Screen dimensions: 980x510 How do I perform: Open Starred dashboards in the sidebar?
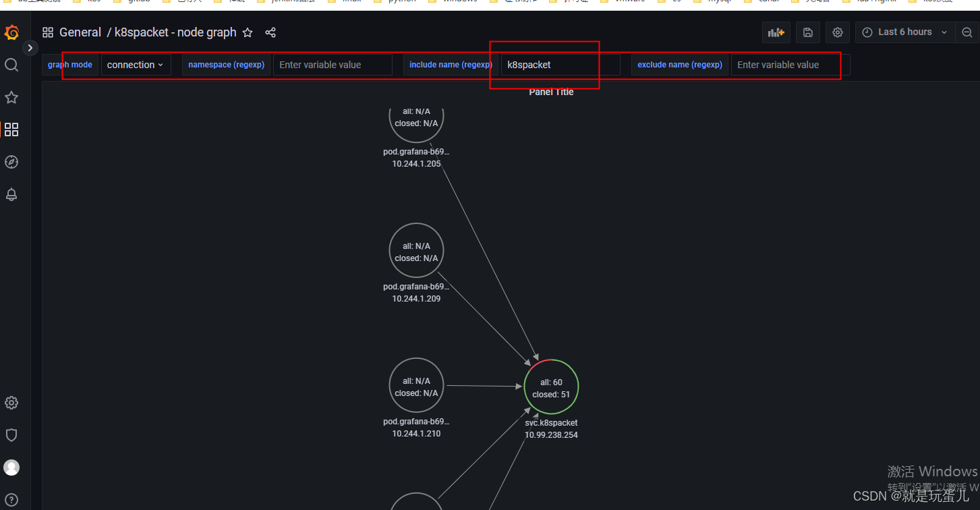coord(11,97)
